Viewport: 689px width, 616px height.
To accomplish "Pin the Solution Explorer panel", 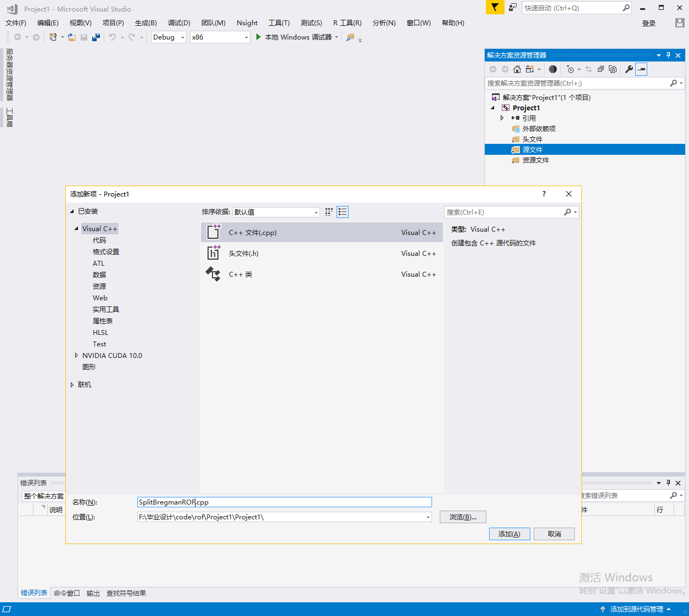I will point(668,55).
